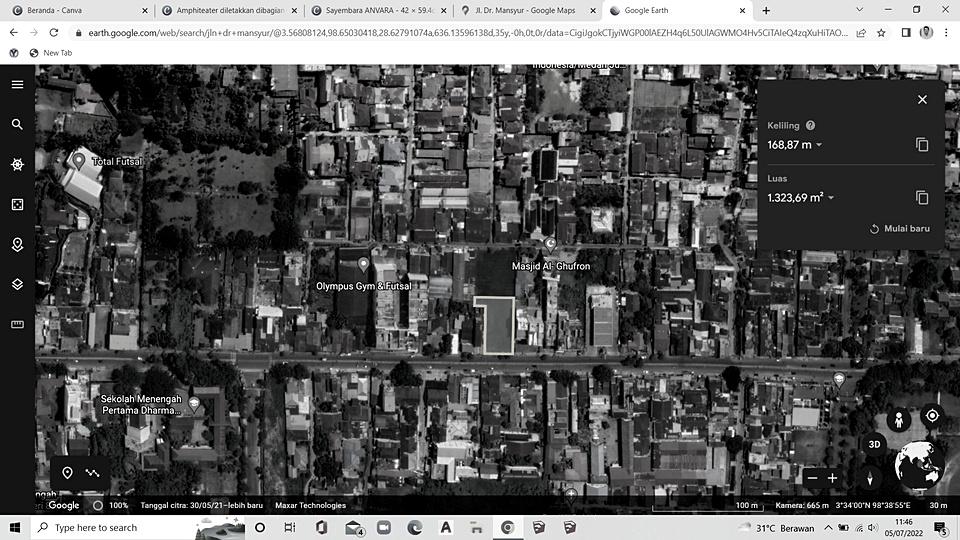
Task: Toggle the 3D view button
Action: (x=874, y=444)
